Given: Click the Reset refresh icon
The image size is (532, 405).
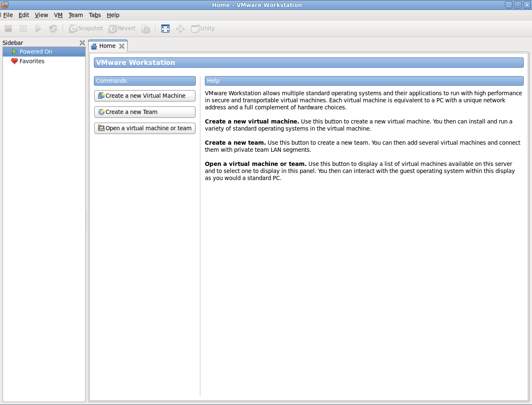Looking at the screenshot, I should tap(53, 29).
